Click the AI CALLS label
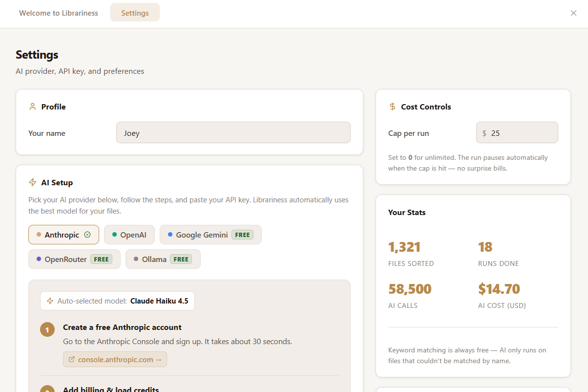 [403, 305]
